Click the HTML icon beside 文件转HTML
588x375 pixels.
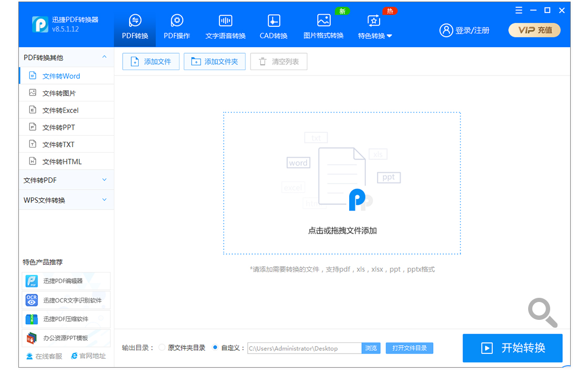[x=33, y=161]
